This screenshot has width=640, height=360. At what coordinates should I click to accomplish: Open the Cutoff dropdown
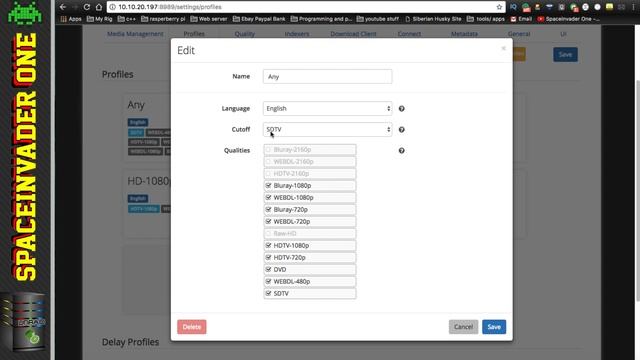point(327,129)
